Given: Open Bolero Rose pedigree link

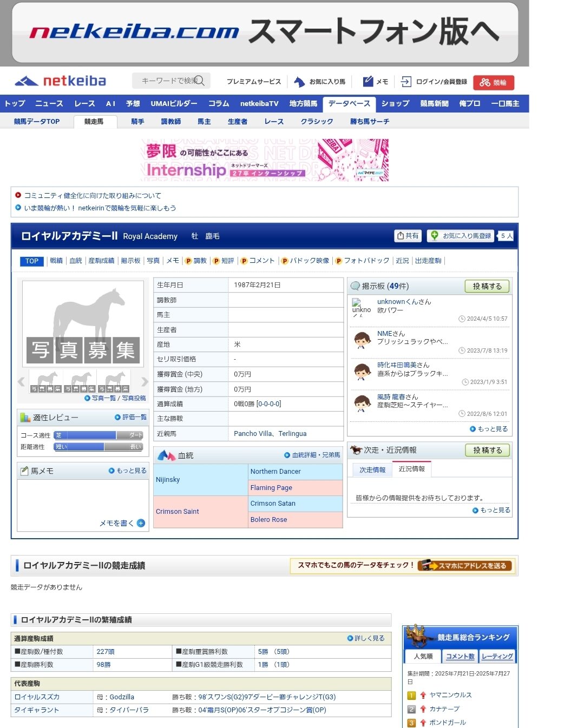Looking at the screenshot, I should (269, 520).
